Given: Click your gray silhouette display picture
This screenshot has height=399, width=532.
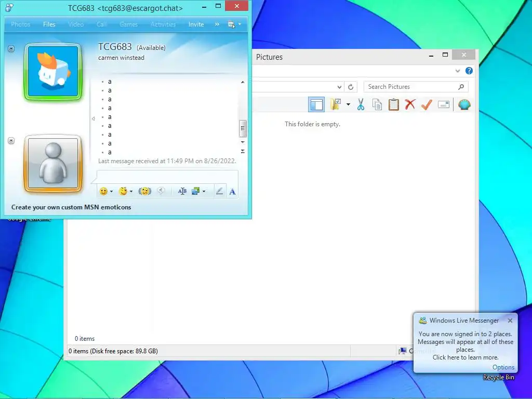Looking at the screenshot, I should 54,163.
